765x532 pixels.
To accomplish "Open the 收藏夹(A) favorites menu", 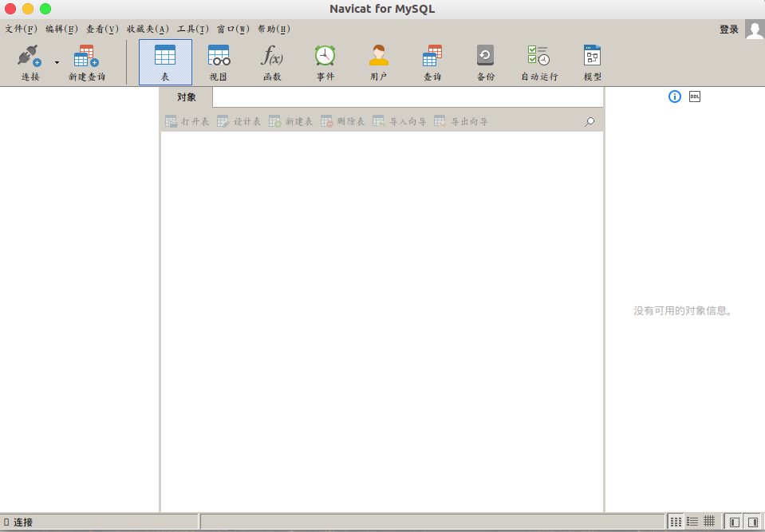I will pos(148,29).
